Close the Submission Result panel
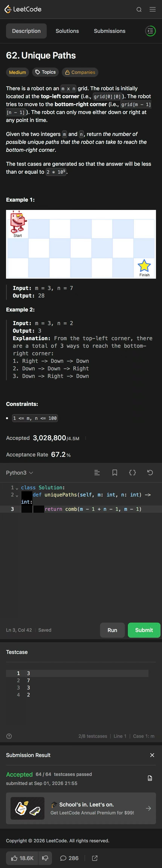 [x=152, y=755]
